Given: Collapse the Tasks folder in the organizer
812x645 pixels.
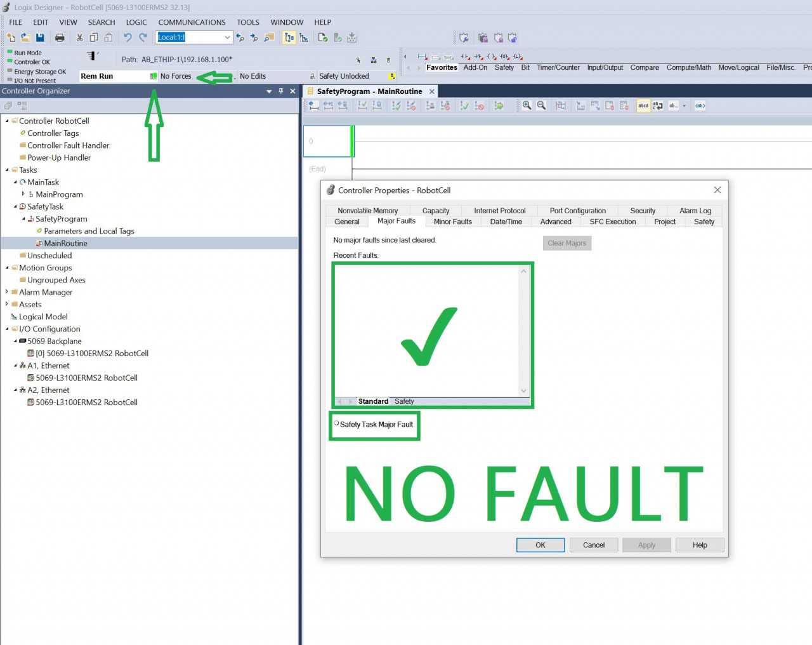Looking at the screenshot, I should coord(8,170).
